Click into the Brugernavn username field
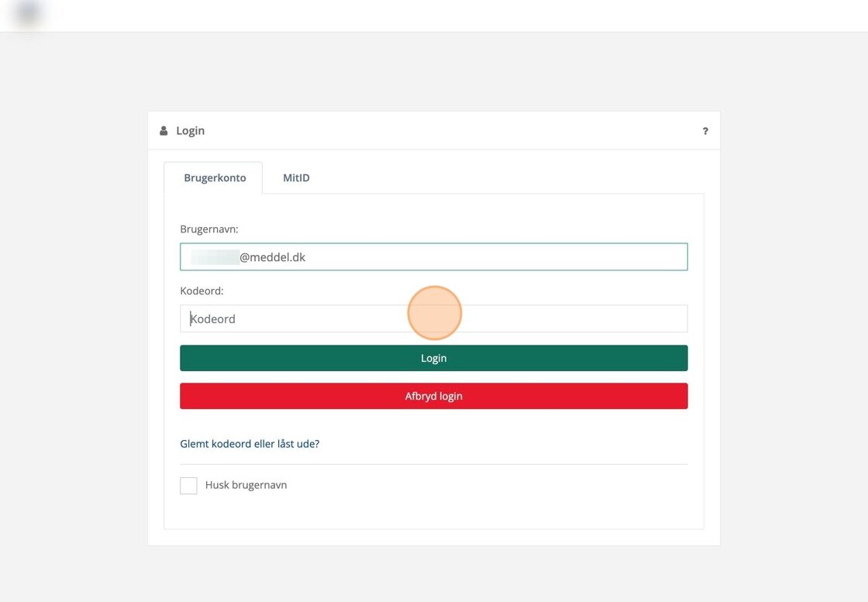The image size is (868, 602). point(433,256)
